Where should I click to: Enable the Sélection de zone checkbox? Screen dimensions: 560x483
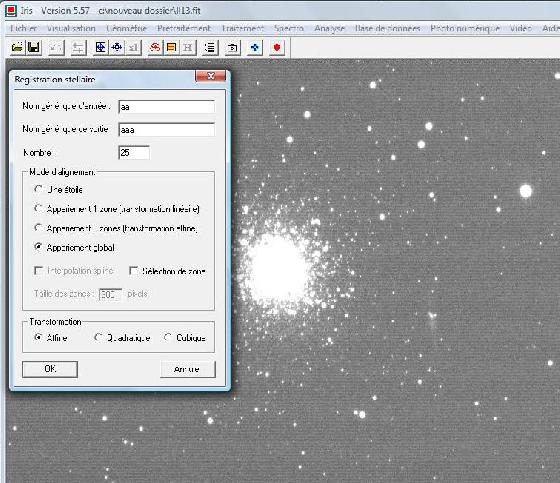(x=134, y=271)
